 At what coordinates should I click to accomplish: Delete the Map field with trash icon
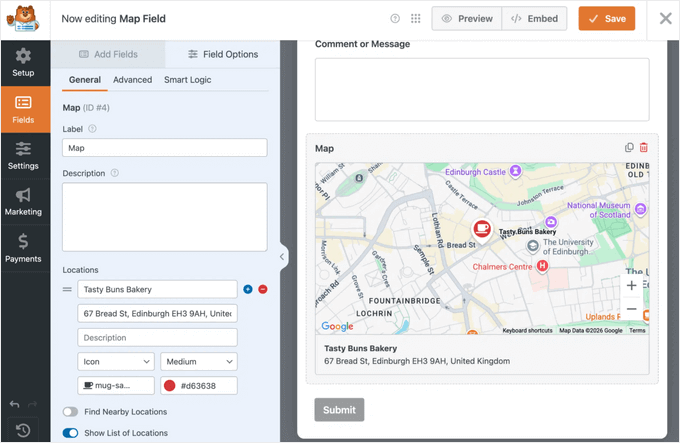click(x=644, y=148)
